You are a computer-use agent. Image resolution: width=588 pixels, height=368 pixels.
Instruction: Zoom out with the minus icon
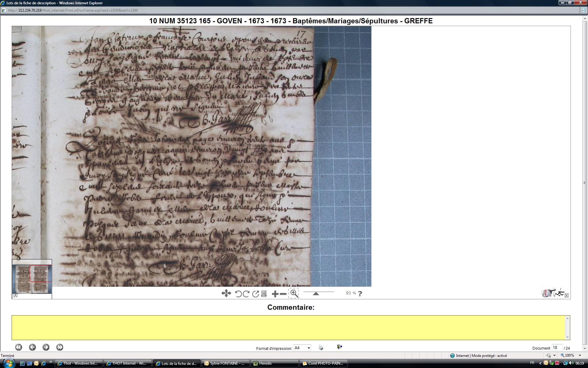(x=283, y=294)
